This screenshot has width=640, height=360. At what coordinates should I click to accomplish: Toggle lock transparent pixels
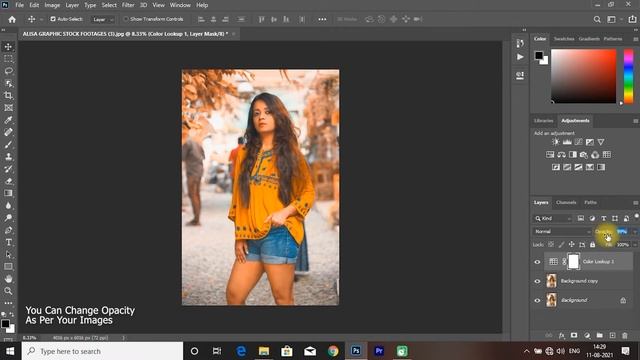(551, 244)
